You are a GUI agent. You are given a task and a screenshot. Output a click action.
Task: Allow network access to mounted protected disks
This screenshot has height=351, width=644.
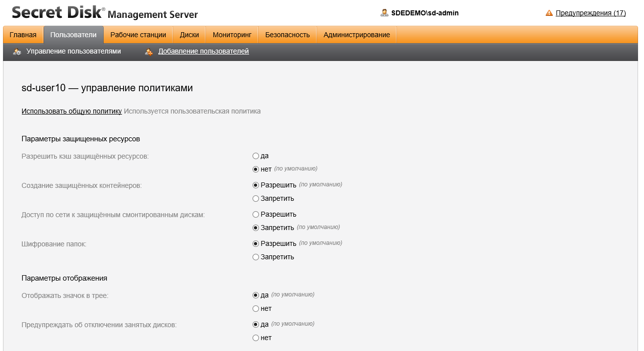click(256, 215)
